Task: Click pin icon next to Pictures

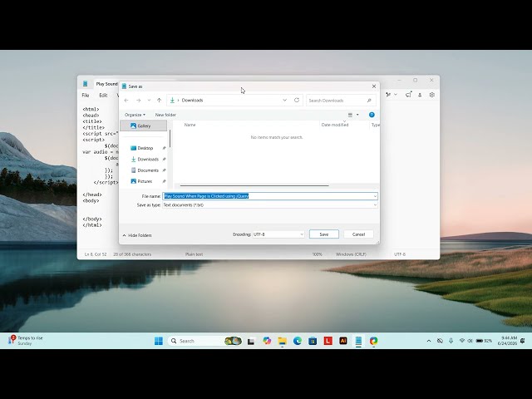Action: [165, 181]
